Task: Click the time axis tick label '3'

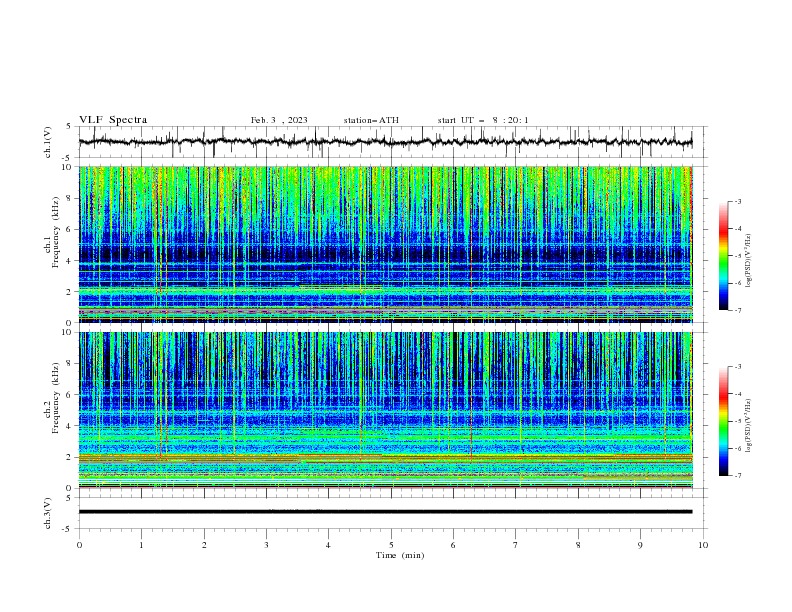Action: click(x=266, y=545)
